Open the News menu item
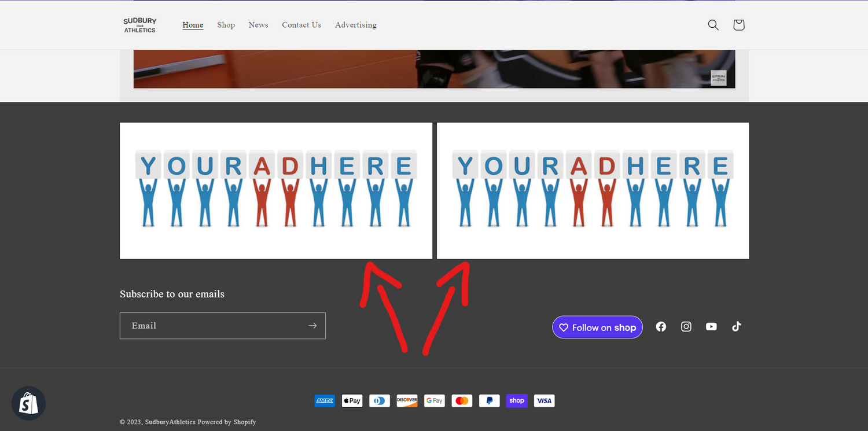Screen dimensions: 868x431 (x=258, y=25)
